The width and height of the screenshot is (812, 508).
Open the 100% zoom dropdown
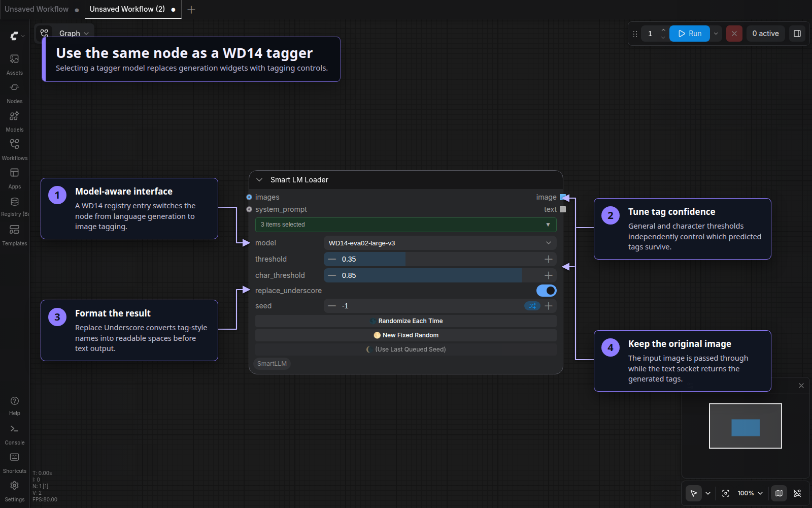coord(750,493)
